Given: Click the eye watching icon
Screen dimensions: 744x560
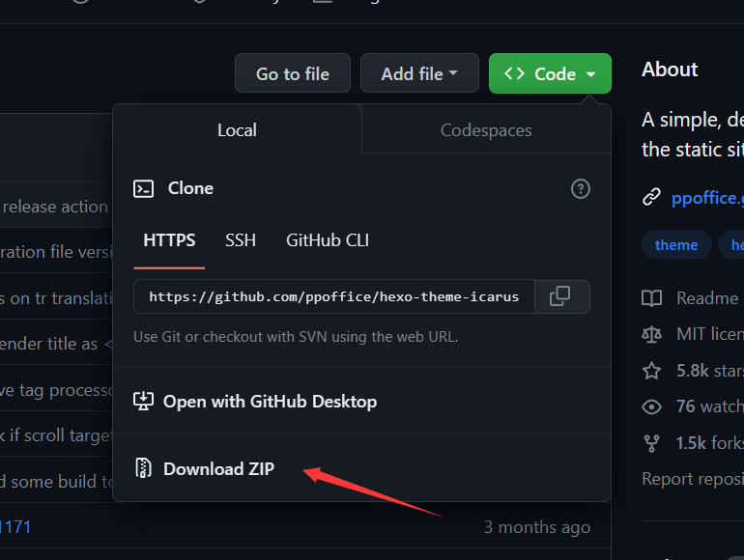Looking at the screenshot, I should tap(651, 406).
